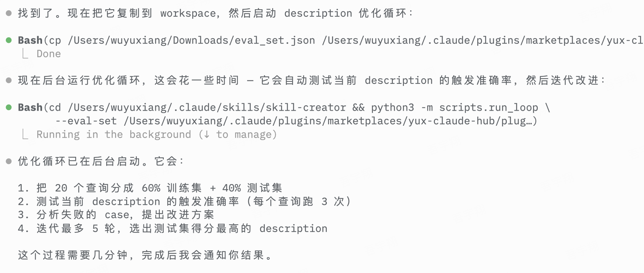644x273 pixels.
Task: Click the 'Done' output text
Action: coord(49,54)
